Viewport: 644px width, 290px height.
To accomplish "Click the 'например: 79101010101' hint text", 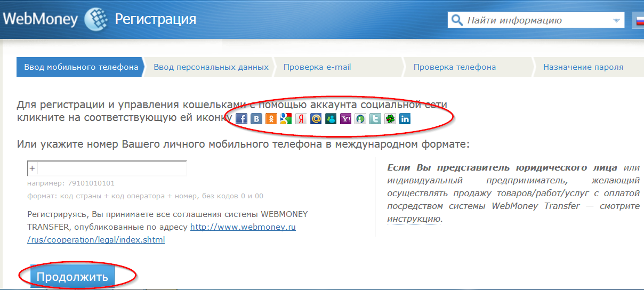I will [71, 183].
